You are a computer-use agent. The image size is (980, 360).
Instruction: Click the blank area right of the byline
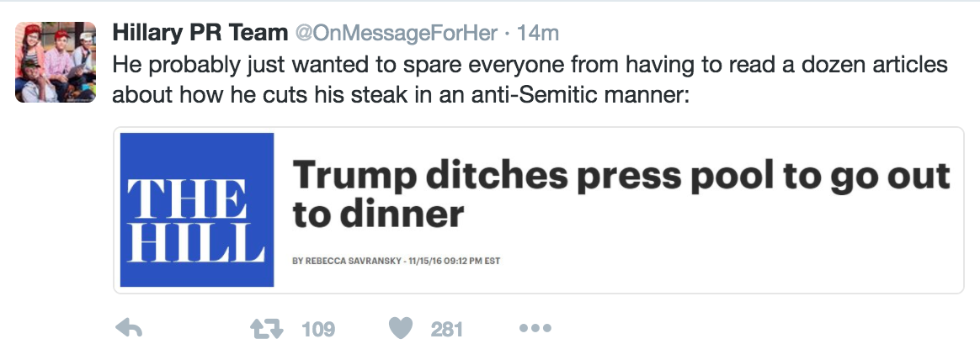[716, 261]
